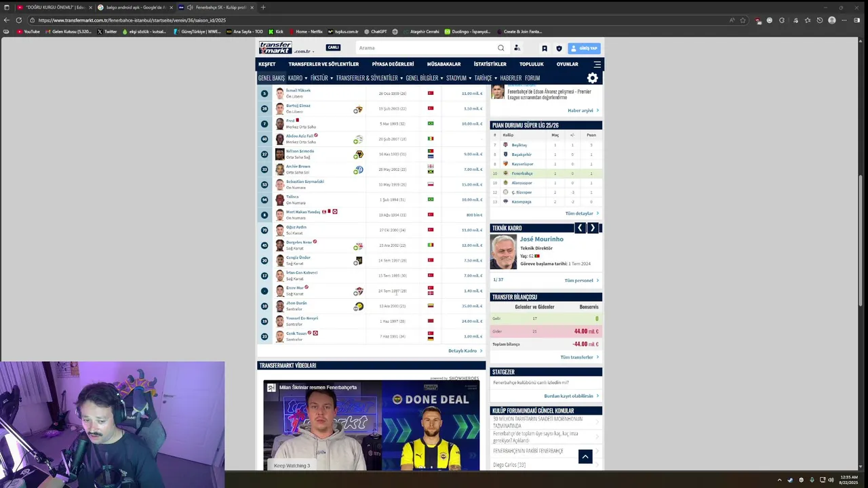Click Jhon Durán's loan club badge
This screenshot has width=868, height=488.
point(358,306)
